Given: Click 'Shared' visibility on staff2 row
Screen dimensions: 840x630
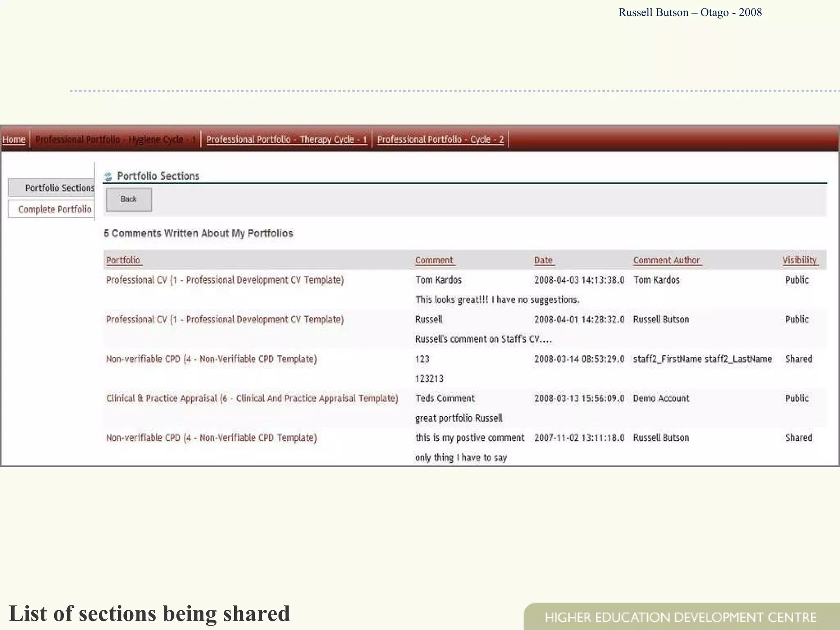Looking at the screenshot, I should [x=799, y=359].
